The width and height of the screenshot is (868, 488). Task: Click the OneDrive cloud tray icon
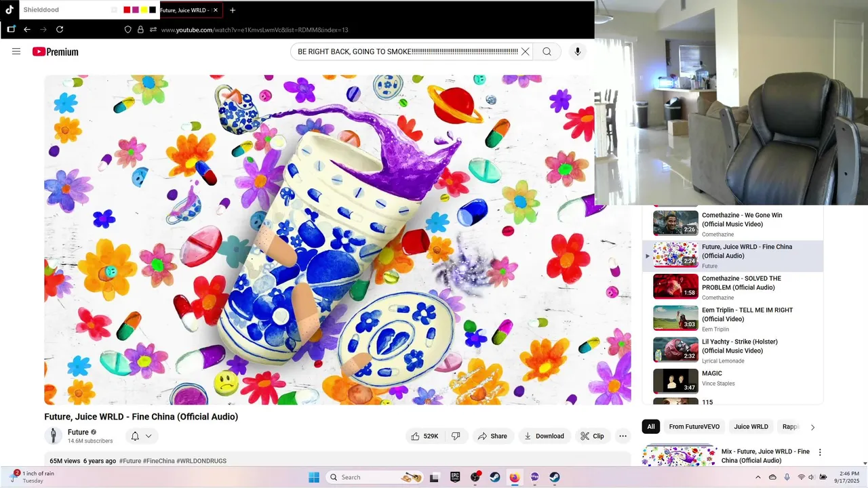coord(772,477)
